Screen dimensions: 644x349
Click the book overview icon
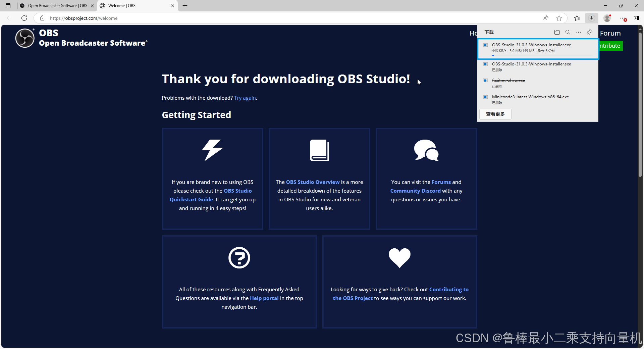point(319,150)
